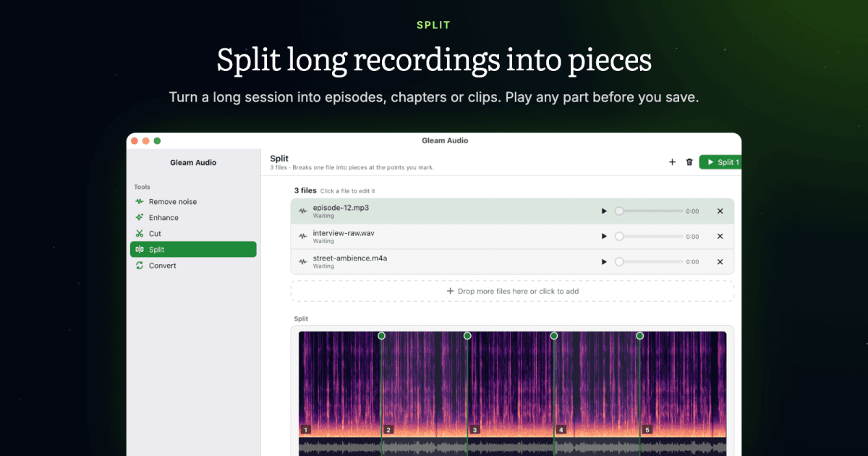This screenshot has width=868, height=456.
Task: Seek the episode-12.mp3 progress slider
Action: (649, 211)
